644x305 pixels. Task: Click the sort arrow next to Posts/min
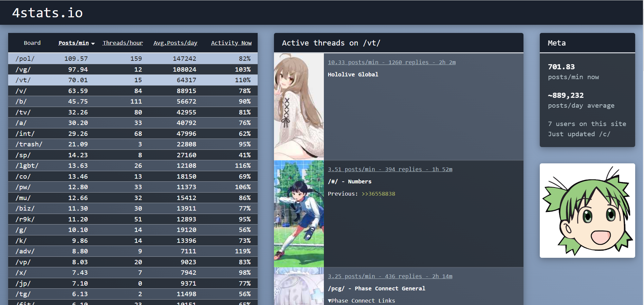(93, 43)
